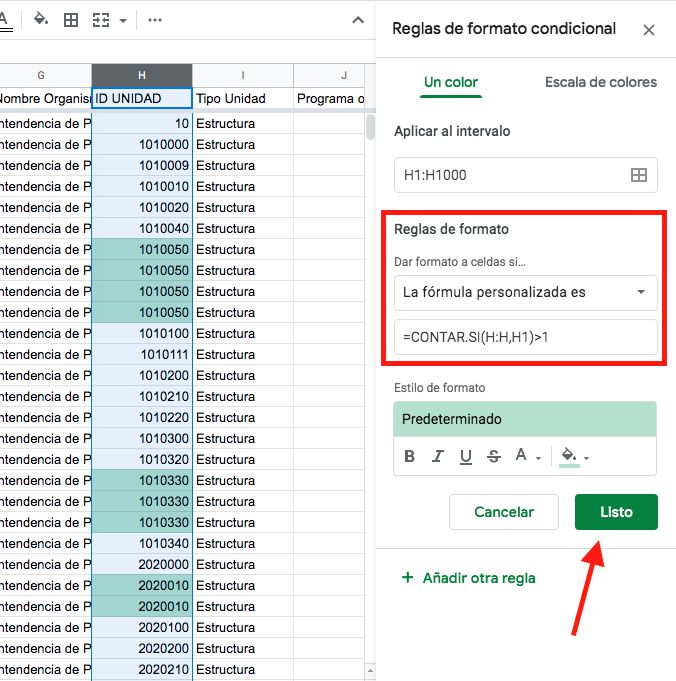Click the green Listo button
Viewport: 676px width, 681px height.
(x=616, y=512)
